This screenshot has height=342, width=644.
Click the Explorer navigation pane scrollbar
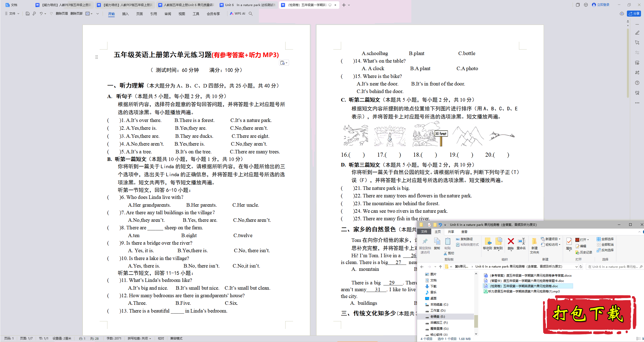tap(476, 321)
